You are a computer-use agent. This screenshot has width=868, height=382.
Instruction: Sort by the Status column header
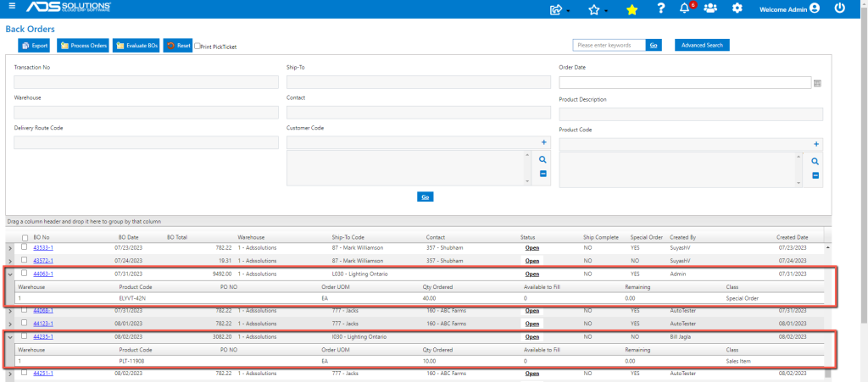pos(527,237)
